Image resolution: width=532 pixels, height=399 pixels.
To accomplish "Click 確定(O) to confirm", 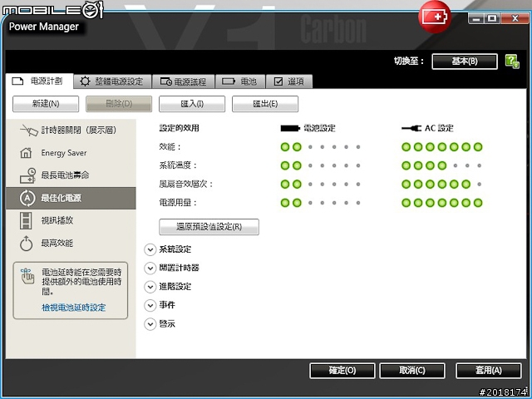I will (x=342, y=371).
